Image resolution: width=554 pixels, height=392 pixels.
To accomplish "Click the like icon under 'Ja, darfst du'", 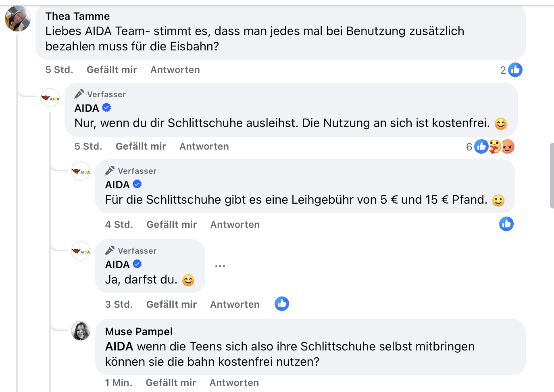I will point(282,304).
